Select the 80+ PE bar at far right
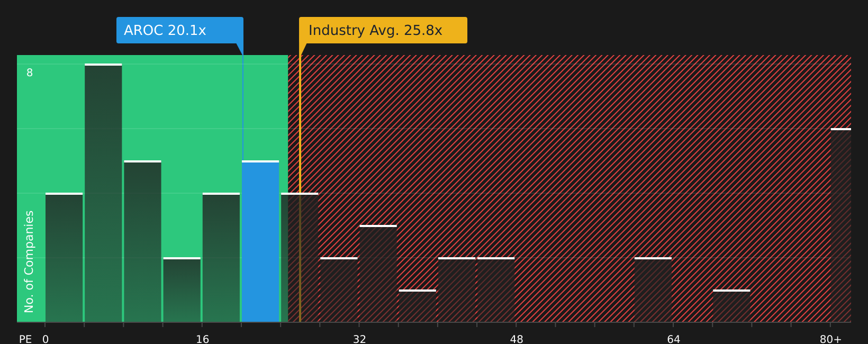 click(x=841, y=225)
